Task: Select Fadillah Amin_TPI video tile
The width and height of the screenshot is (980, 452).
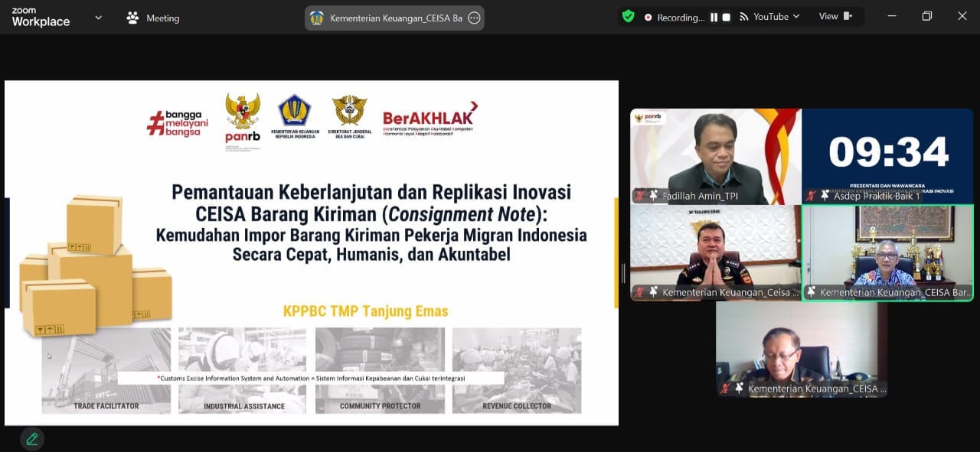Action: pos(715,156)
